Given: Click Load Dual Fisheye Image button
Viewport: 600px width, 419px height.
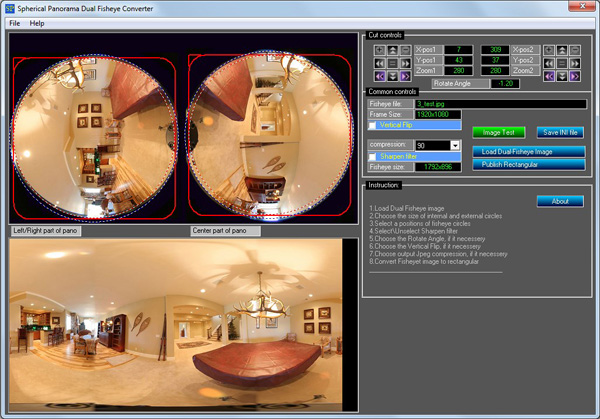Looking at the screenshot, I should click(526, 152).
